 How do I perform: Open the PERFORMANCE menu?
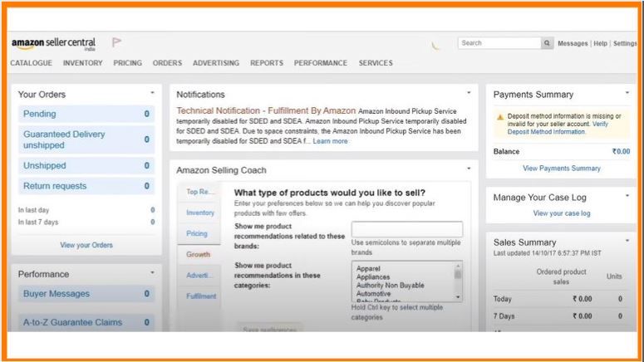(x=321, y=63)
